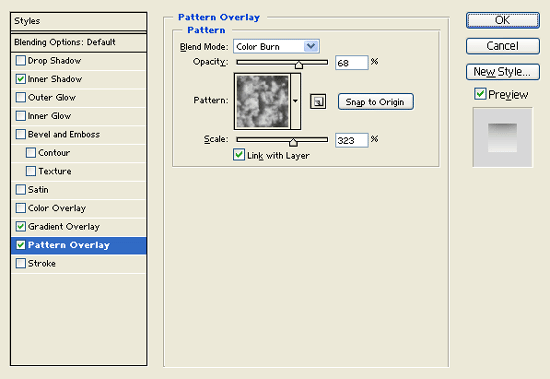Image resolution: width=550 pixels, height=379 pixels.
Task: Uncheck the Pattern Overlay checkbox
Action: tap(21, 245)
